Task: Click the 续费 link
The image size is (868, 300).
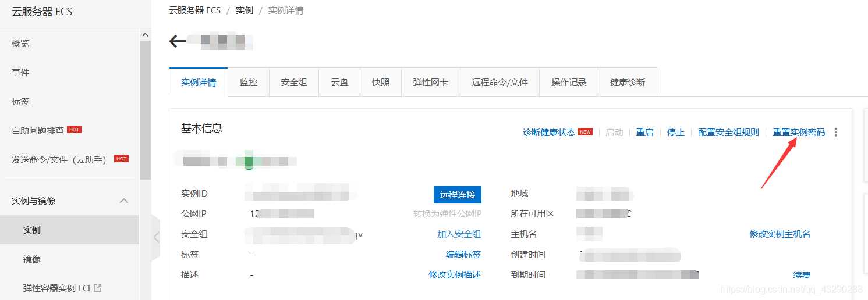Action: (x=802, y=275)
